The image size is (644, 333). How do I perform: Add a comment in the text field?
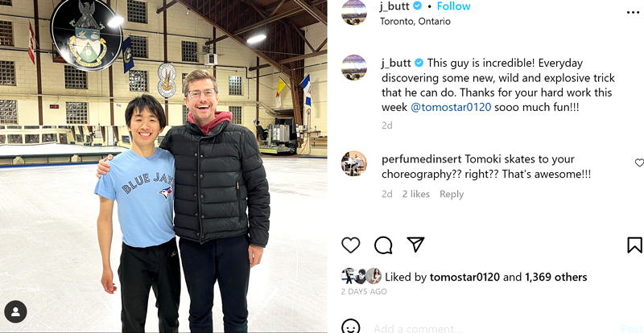493,328
